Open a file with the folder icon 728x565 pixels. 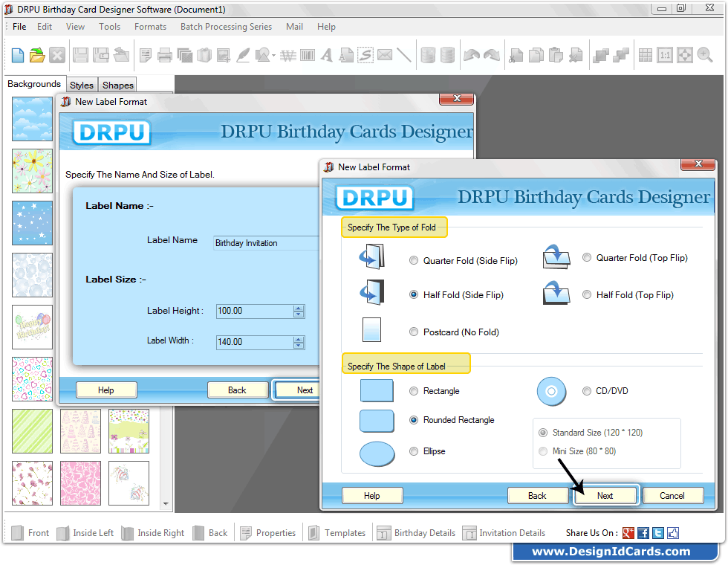37,55
